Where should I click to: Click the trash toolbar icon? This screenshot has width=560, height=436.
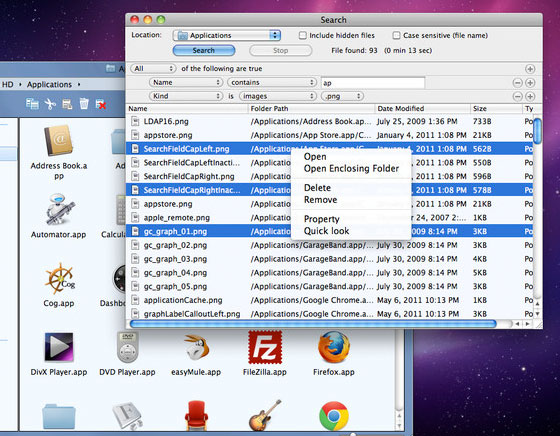[84, 104]
